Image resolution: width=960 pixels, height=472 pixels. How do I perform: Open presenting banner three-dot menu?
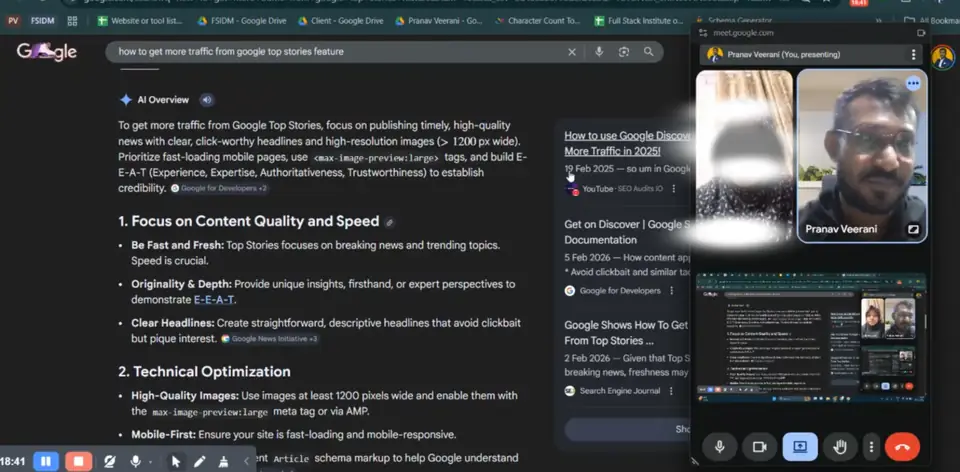click(913, 54)
